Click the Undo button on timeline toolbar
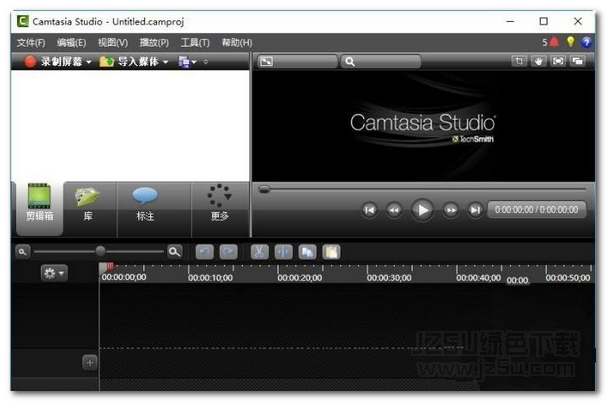 point(205,252)
